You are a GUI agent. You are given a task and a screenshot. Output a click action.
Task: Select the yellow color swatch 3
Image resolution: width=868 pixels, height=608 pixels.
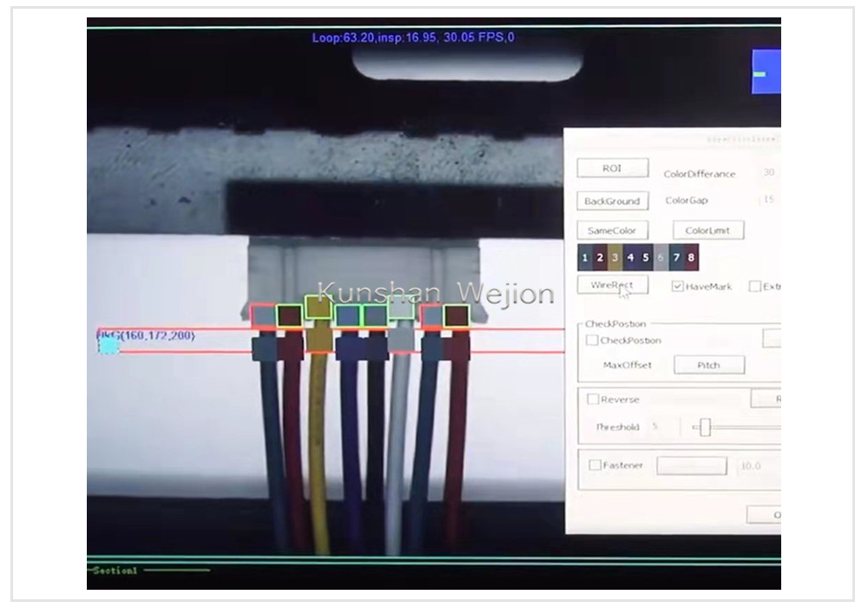tap(615, 258)
